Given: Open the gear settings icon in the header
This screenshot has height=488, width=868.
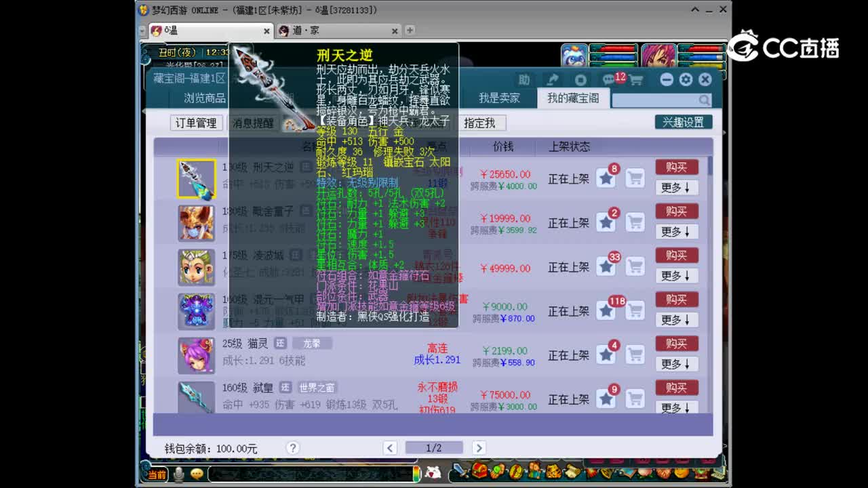Looking at the screenshot, I should tap(686, 79).
